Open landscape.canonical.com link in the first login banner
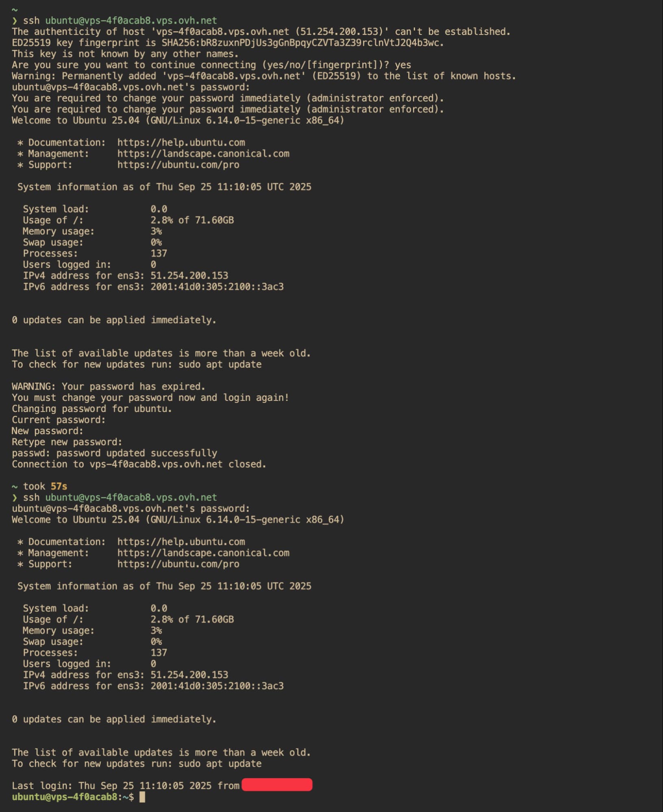Viewport: 663px width, 812px height. [x=203, y=154]
